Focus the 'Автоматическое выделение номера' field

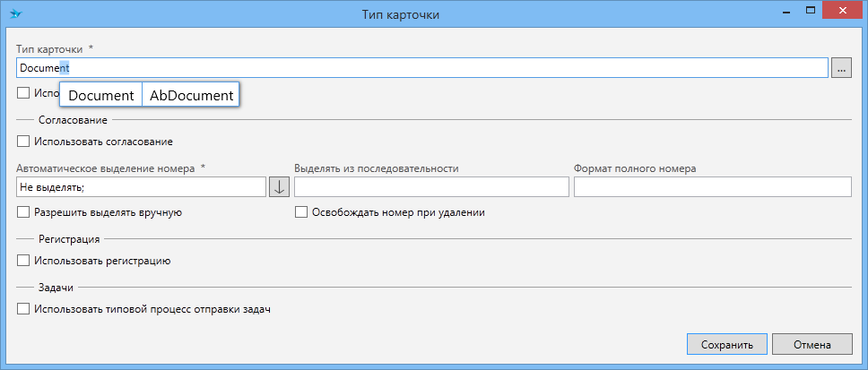click(141, 186)
